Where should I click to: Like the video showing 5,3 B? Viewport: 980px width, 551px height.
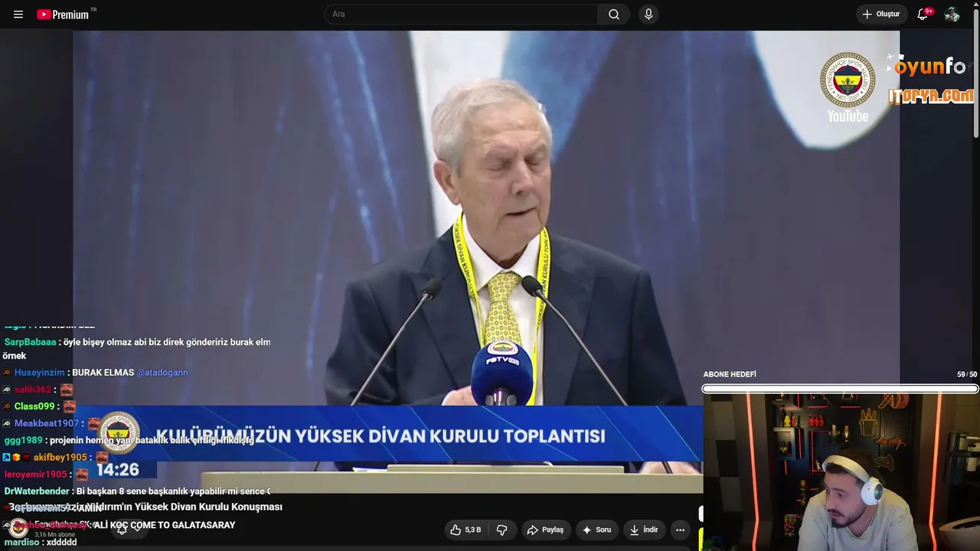click(x=465, y=530)
